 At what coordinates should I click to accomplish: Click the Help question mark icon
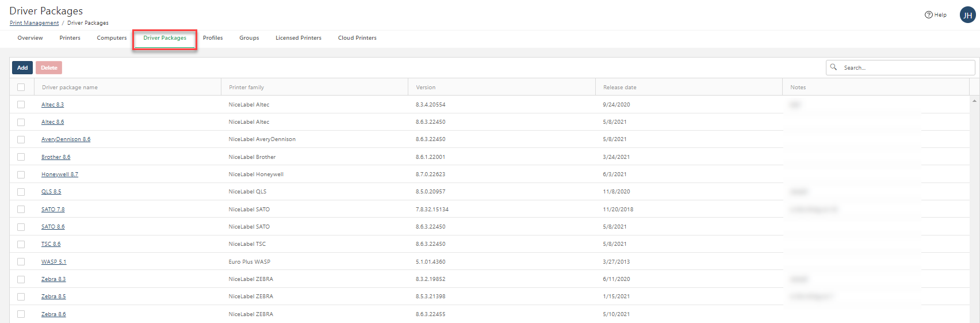pyautogui.click(x=928, y=15)
